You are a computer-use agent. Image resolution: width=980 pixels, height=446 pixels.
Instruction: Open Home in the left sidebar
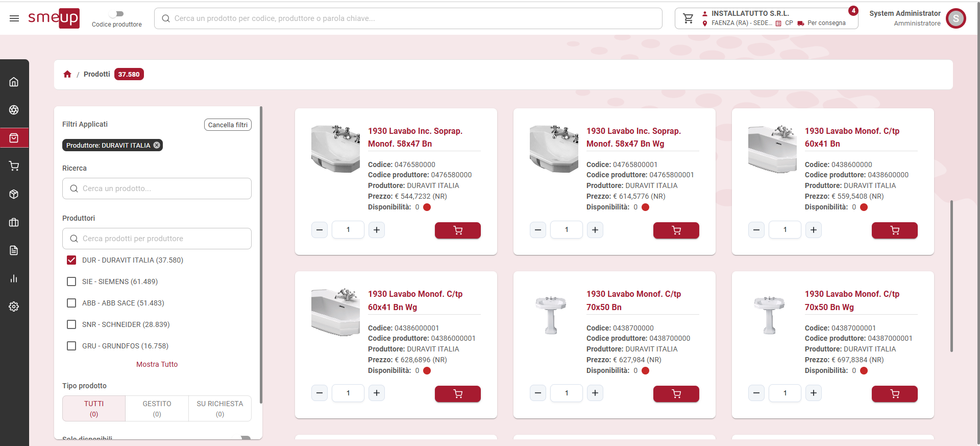[14, 82]
